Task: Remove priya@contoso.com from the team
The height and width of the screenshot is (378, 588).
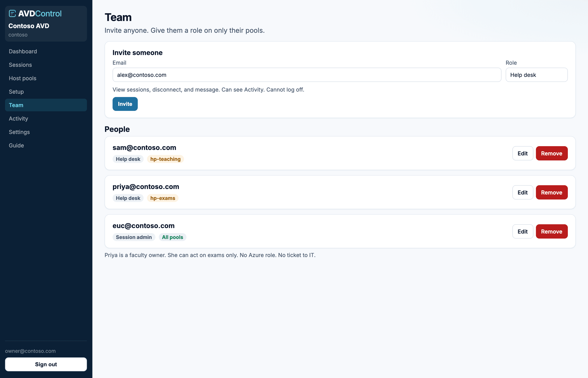Action: pos(552,192)
